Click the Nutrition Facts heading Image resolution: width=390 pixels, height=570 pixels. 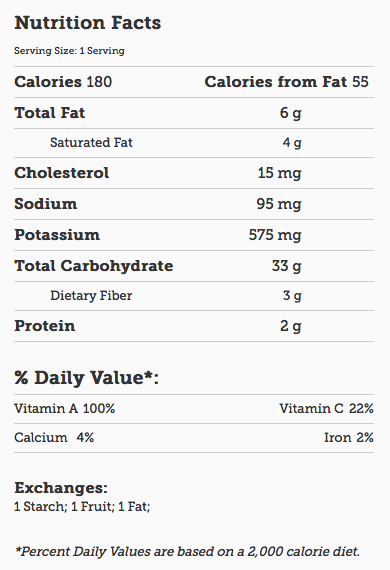click(x=88, y=23)
